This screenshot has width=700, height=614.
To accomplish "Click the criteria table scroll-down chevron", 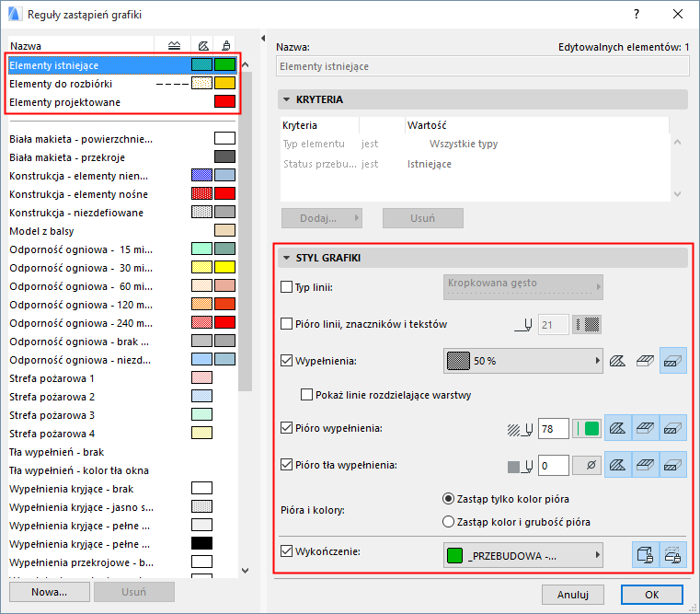I will point(677,194).
